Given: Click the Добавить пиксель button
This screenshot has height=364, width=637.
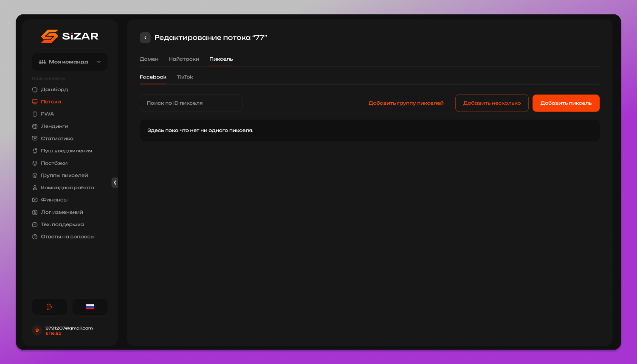Looking at the screenshot, I should point(566,103).
